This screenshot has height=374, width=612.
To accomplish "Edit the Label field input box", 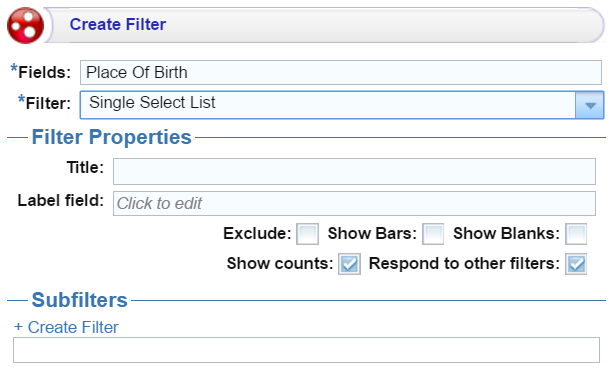I will click(354, 203).
